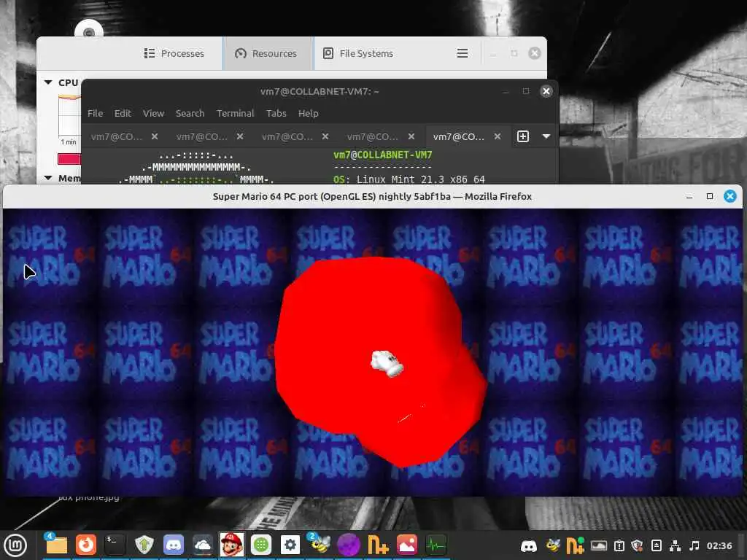Open the image viewer taskbar icon
747x560 pixels.
[x=407, y=544]
